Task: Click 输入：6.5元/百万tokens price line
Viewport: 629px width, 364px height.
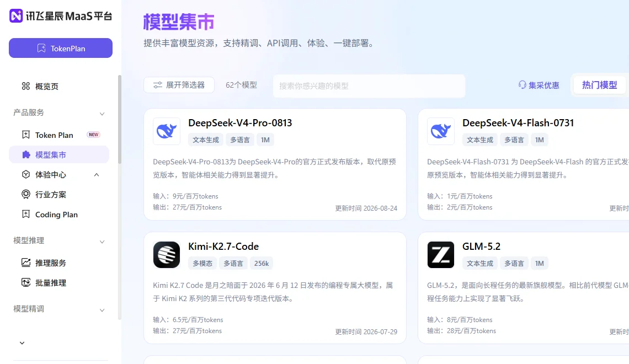Action: point(188,319)
